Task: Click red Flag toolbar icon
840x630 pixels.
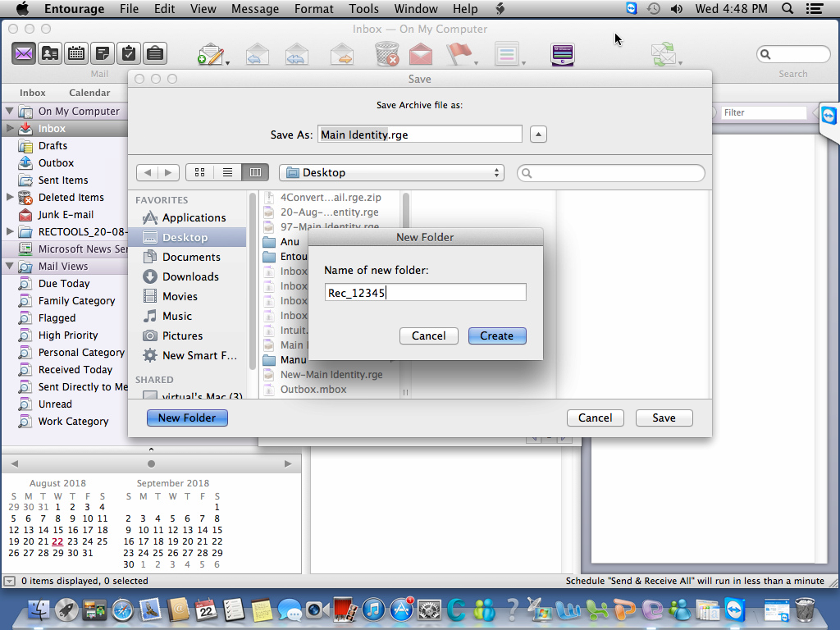Action: pyautogui.click(x=459, y=54)
